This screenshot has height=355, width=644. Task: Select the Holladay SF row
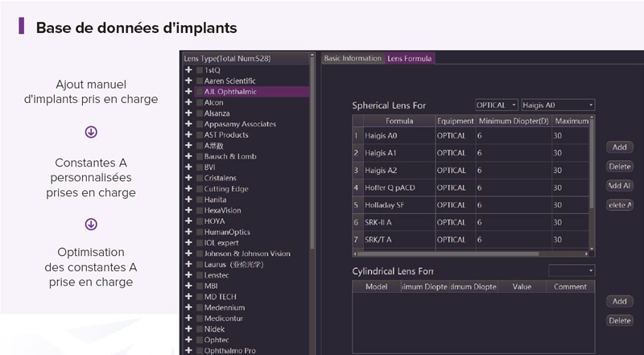pos(471,204)
